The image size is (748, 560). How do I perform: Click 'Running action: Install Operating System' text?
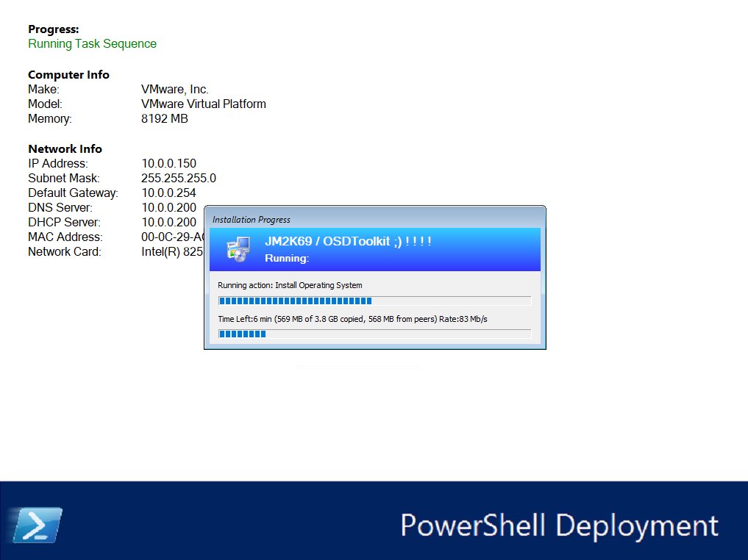coord(290,285)
